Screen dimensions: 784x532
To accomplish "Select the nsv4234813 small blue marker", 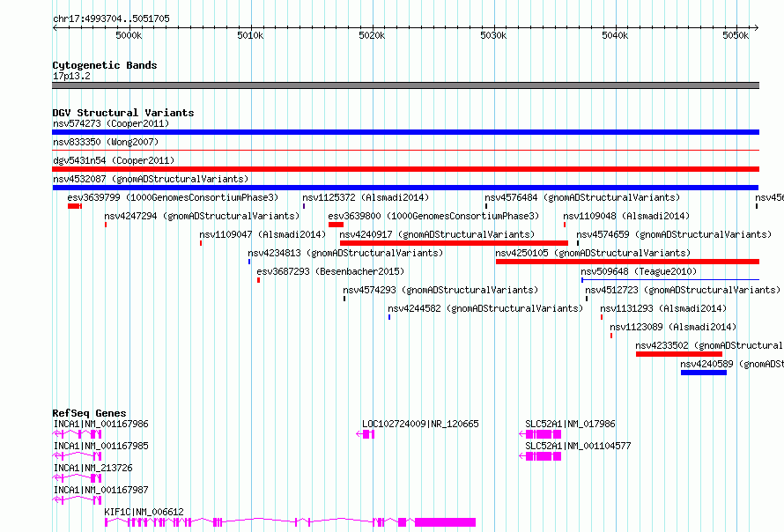I will click(x=249, y=262).
